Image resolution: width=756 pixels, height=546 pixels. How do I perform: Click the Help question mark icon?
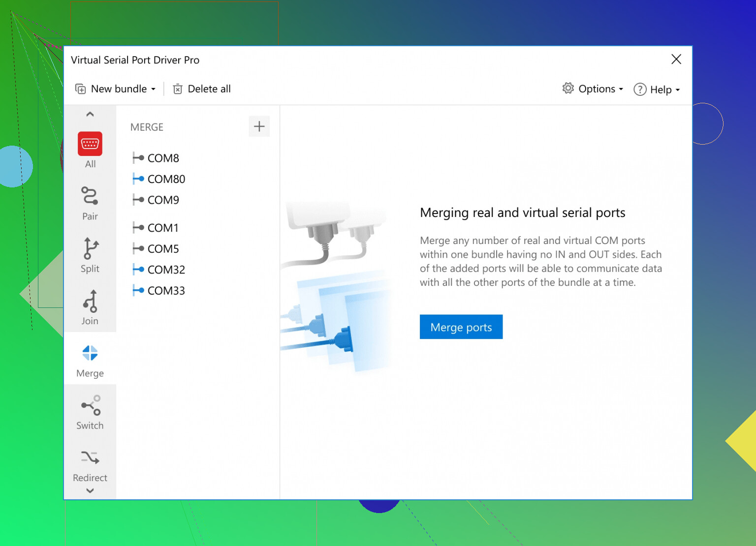click(640, 90)
